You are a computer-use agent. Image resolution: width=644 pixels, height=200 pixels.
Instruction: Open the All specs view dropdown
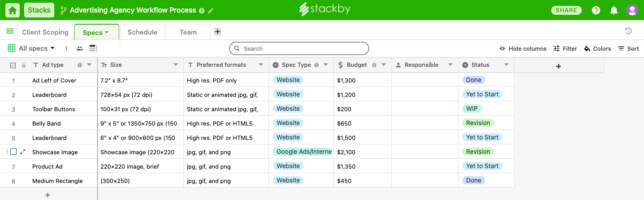31,48
